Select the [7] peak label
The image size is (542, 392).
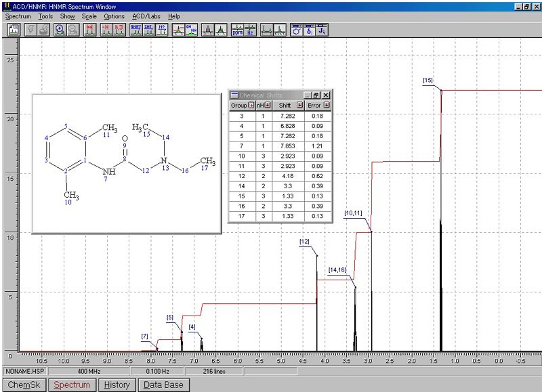(x=144, y=336)
